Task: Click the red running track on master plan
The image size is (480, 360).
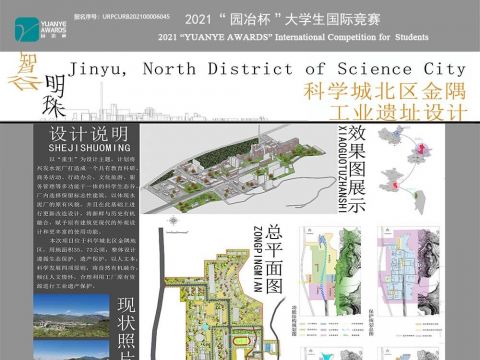Action: pos(241,340)
